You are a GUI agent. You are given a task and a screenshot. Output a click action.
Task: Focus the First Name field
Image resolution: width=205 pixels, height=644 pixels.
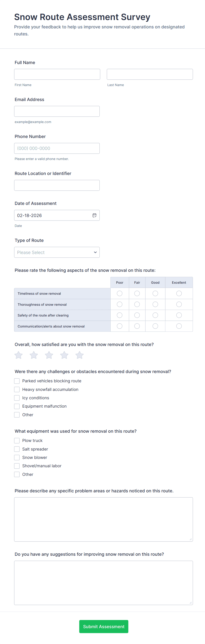click(57, 74)
